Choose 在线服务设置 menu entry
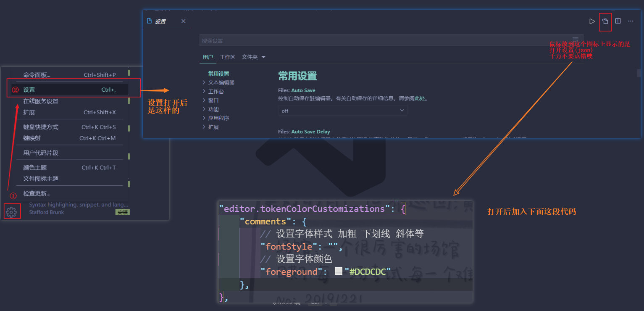The image size is (644, 311). coord(69,101)
